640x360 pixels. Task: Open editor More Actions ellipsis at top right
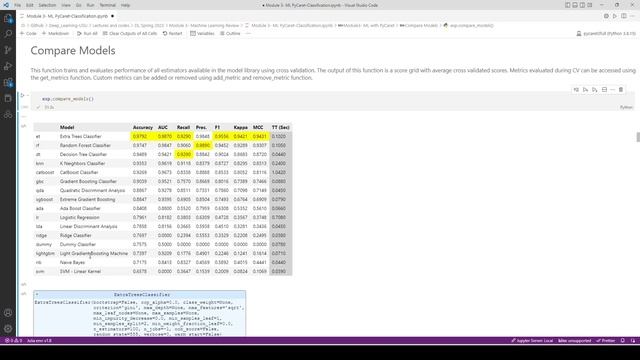coord(632,16)
